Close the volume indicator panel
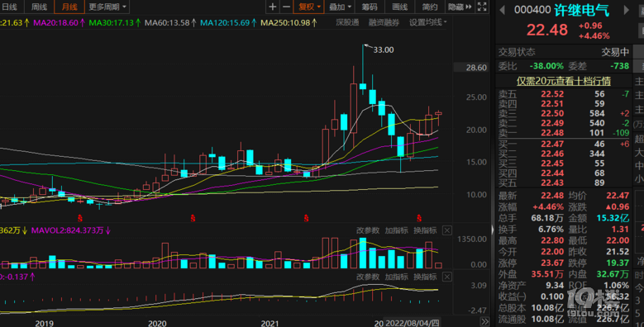644x327 pixels. coord(447,230)
